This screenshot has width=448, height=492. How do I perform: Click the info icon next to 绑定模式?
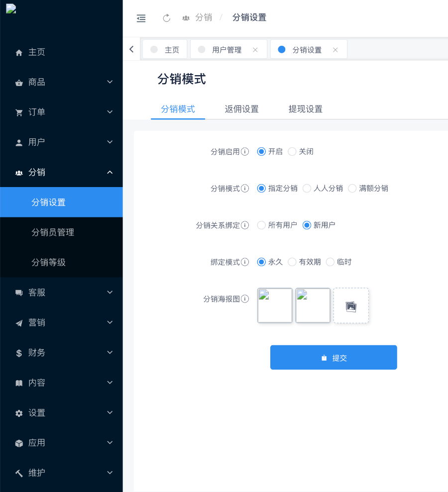(245, 262)
